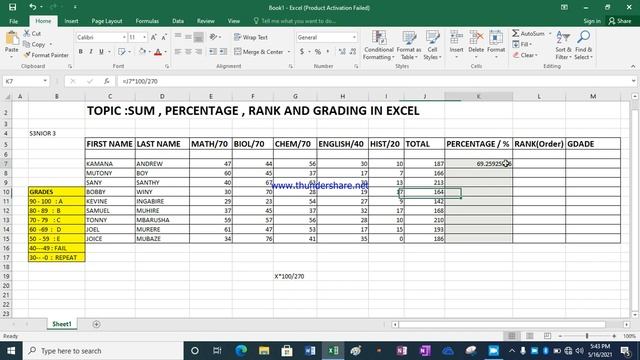Toggle Wrap Text
640x360 pixels.
[x=251, y=37]
